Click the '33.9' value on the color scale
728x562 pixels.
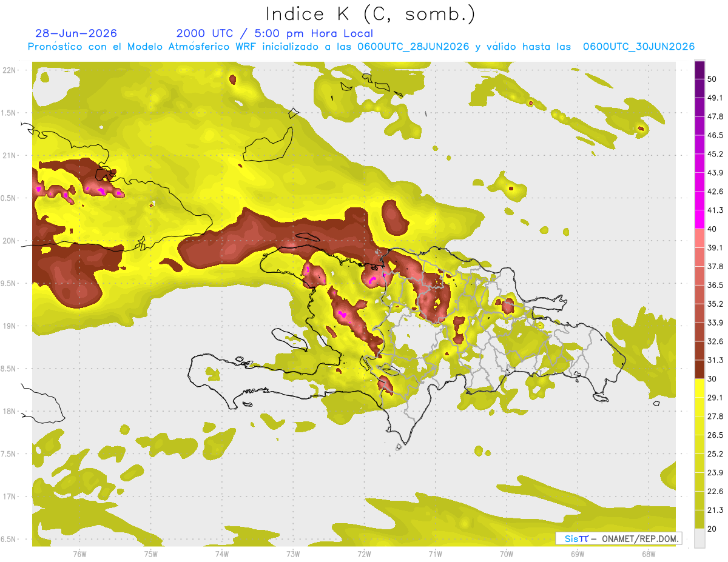click(x=715, y=323)
